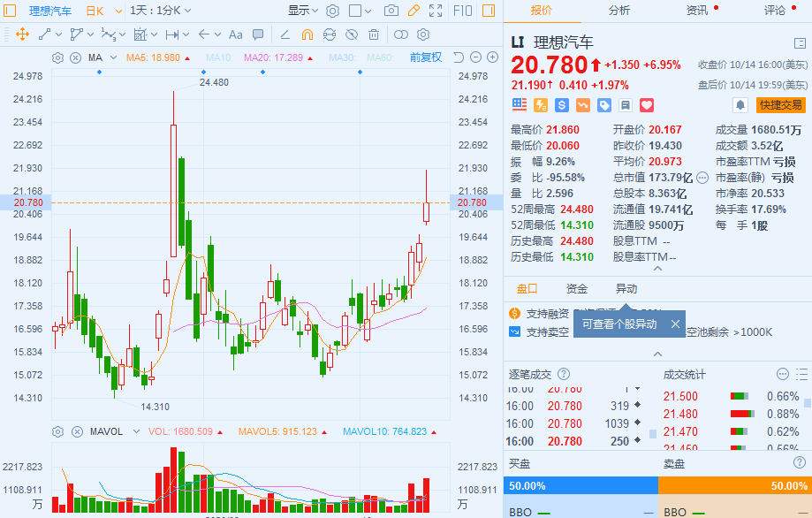Open the 日K period dropdown
The height and width of the screenshot is (518, 812).
click(x=103, y=11)
